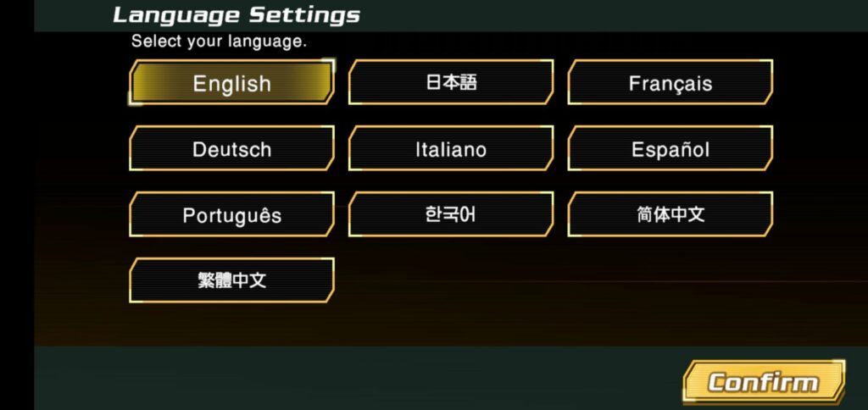This screenshot has width=868, height=410.
Task: Choose the Korean language button
Action: (450, 214)
